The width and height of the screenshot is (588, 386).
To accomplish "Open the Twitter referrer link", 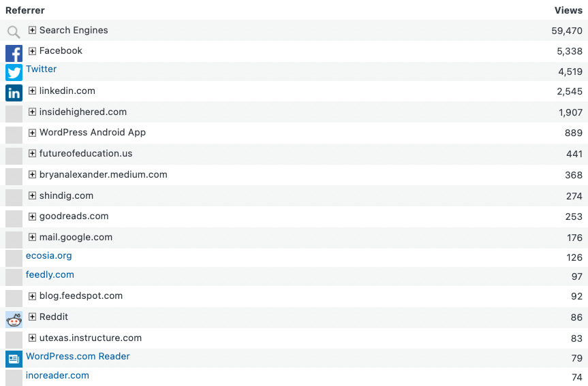I will (x=42, y=69).
